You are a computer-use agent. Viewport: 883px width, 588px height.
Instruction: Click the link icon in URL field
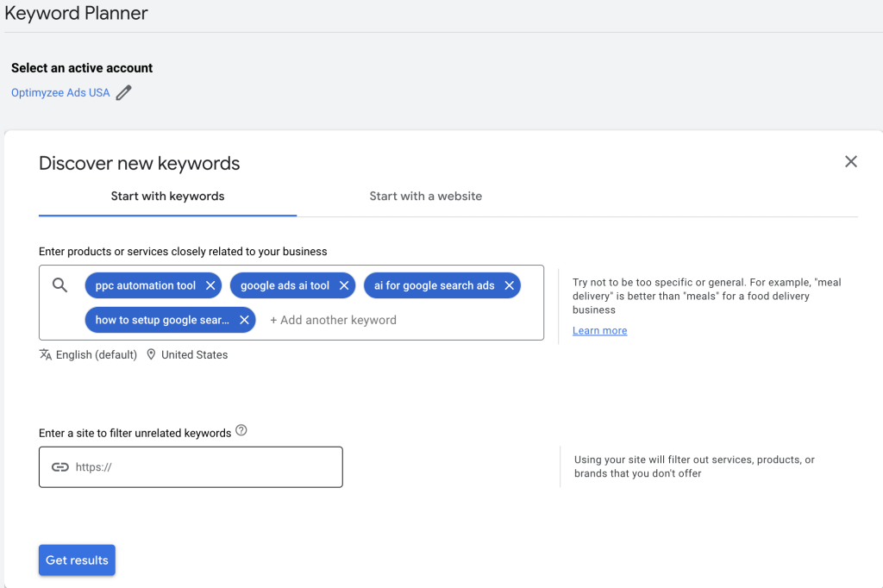click(59, 467)
